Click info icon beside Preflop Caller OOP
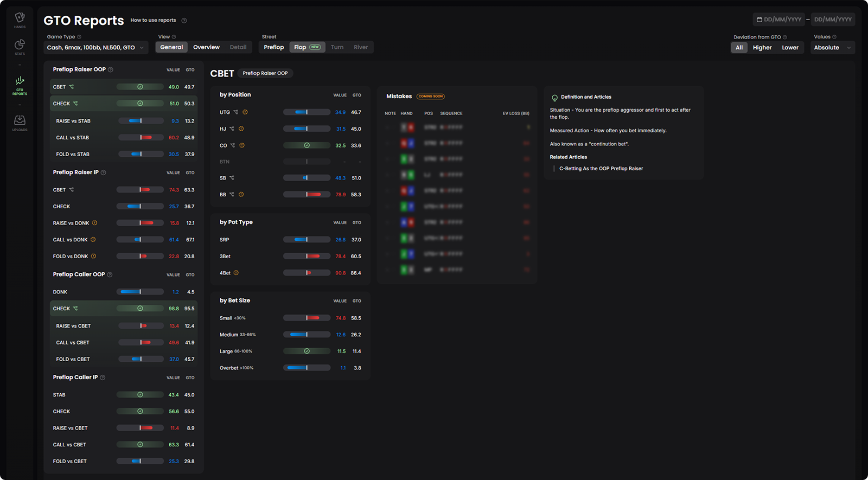Viewport: 868px width, 480px height. click(110, 274)
